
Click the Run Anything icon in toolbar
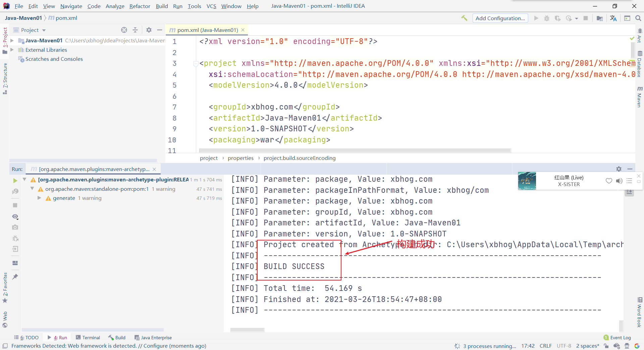pos(627,18)
